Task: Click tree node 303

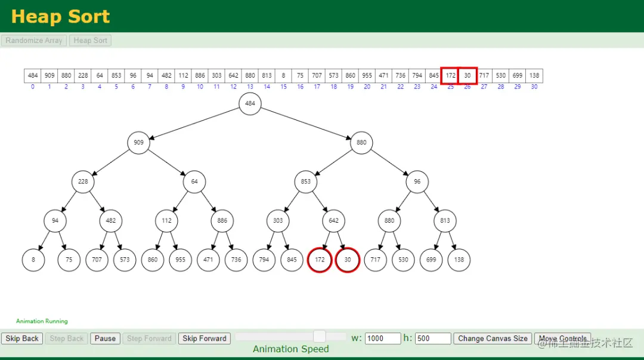Action: [x=278, y=220]
